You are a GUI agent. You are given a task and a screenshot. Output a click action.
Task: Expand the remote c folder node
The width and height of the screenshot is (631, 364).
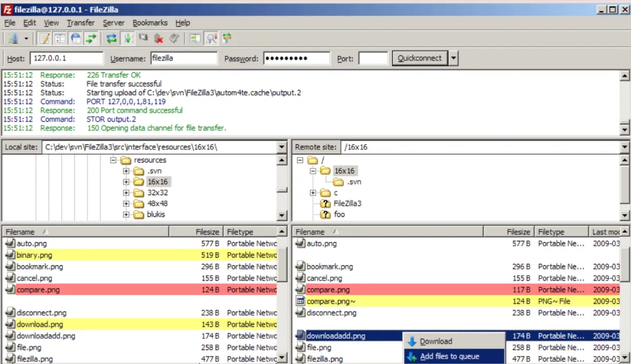312,193
